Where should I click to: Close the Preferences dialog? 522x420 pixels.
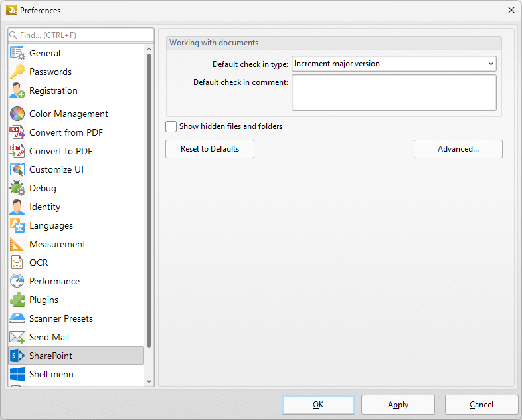pyautogui.click(x=511, y=11)
